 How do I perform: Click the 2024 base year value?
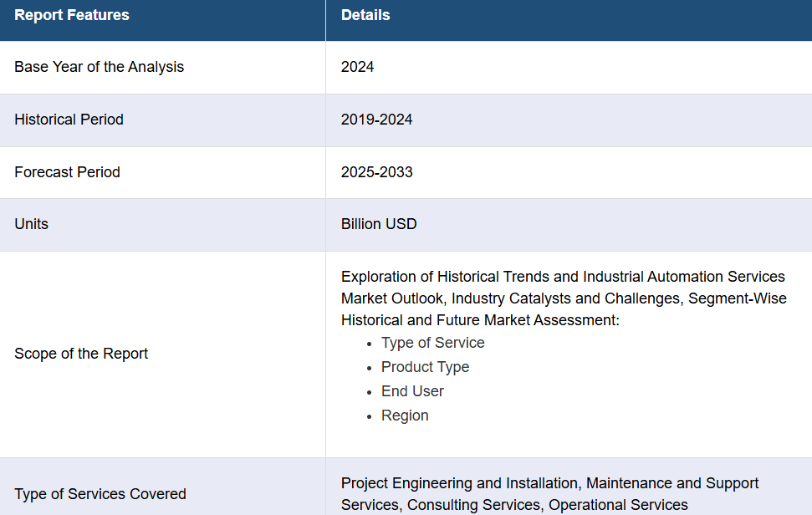(x=357, y=67)
